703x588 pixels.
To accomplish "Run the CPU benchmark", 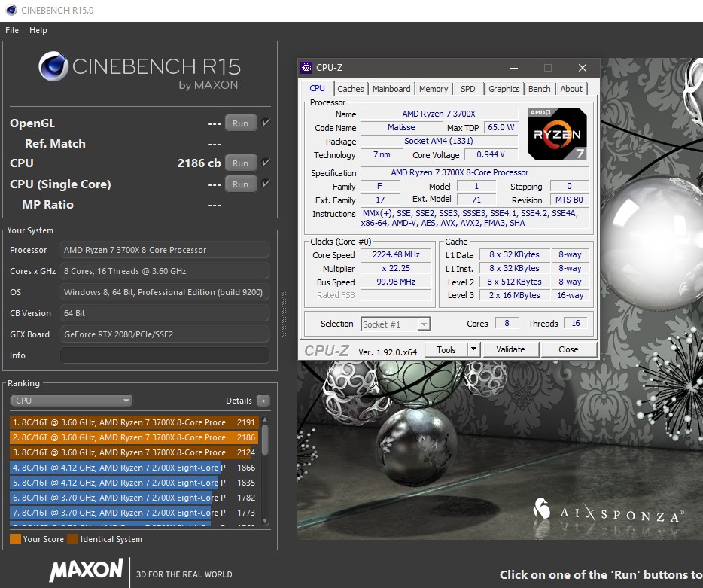I will (x=240, y=163).
